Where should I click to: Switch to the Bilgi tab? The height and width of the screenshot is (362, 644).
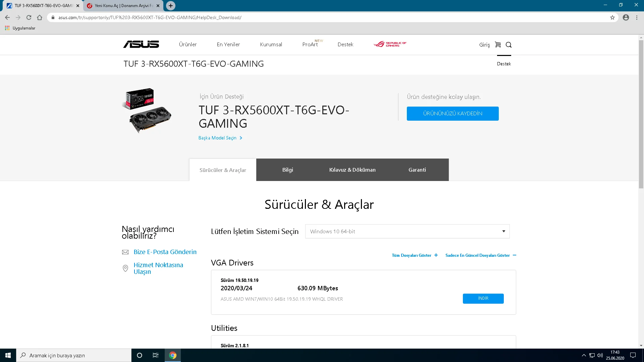click(x=287, y=170)
